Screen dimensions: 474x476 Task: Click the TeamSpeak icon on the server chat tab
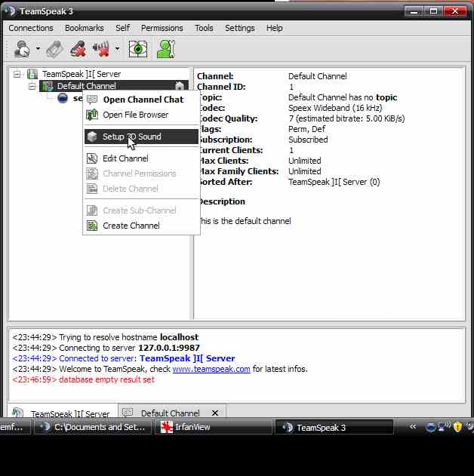pyautogui.click(x=17, y=413)
